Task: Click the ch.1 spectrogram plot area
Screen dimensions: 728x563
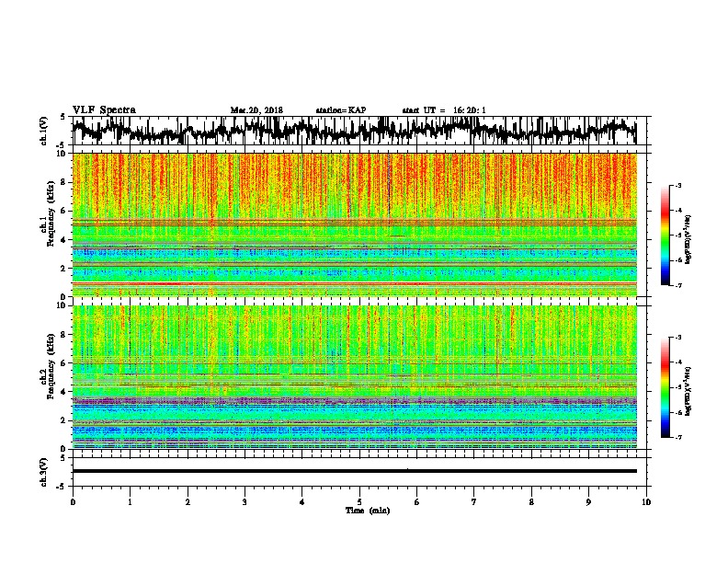Action: click(354, 224)
